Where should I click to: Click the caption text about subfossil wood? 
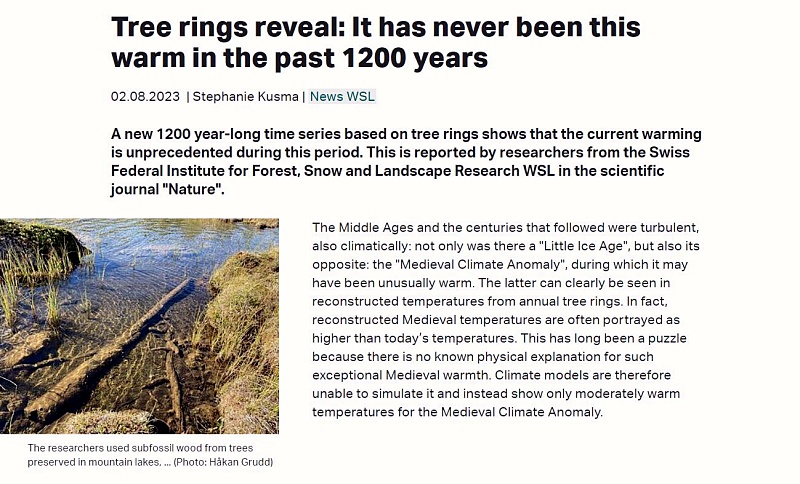tap(140, 455)
